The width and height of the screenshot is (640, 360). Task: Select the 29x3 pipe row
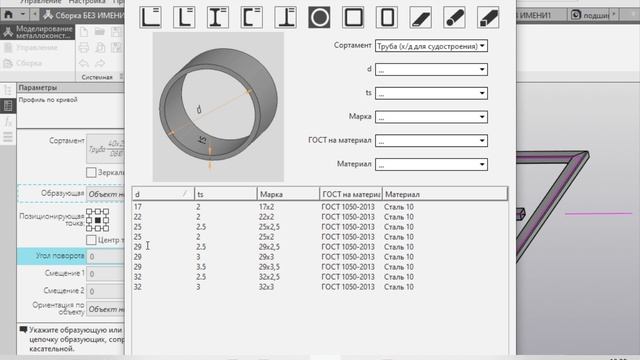click(x=320, y=257)
